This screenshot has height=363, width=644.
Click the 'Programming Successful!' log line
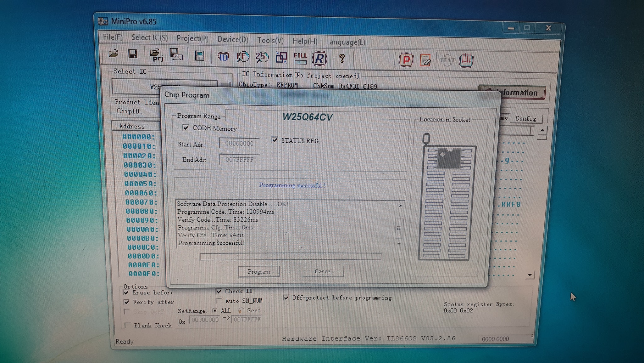[211, 243]
